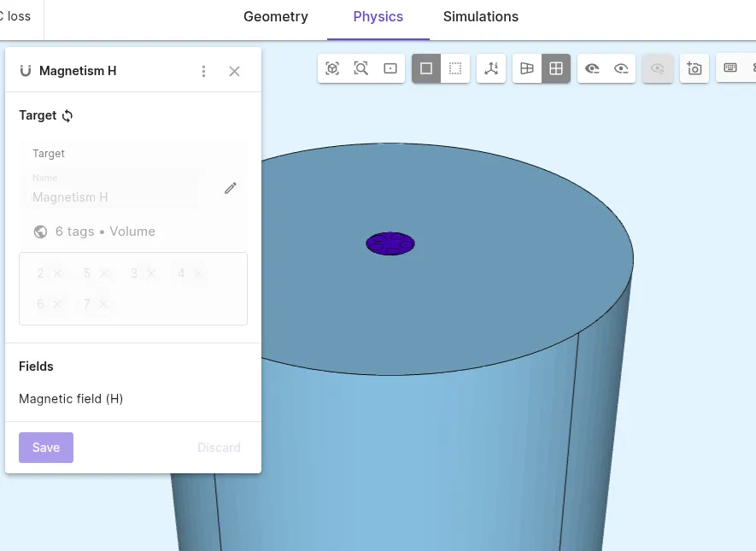Remove tag 3 from target
756x551 pixels.
[x=151, y=273]
